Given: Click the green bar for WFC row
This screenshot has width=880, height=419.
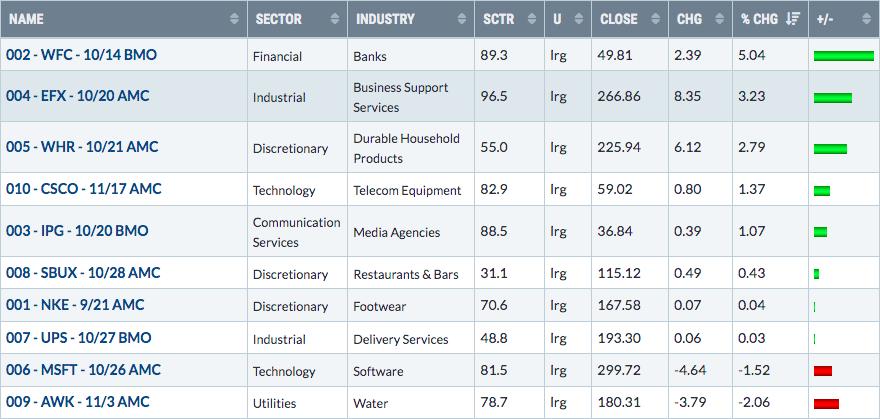Looking at the screenshot, I should tap(844, 56).
